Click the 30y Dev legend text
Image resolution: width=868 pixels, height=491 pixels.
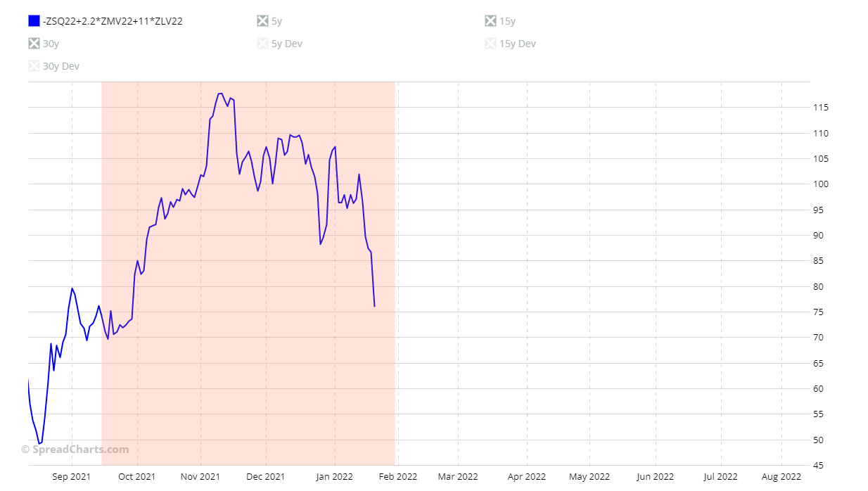(60, 66)
